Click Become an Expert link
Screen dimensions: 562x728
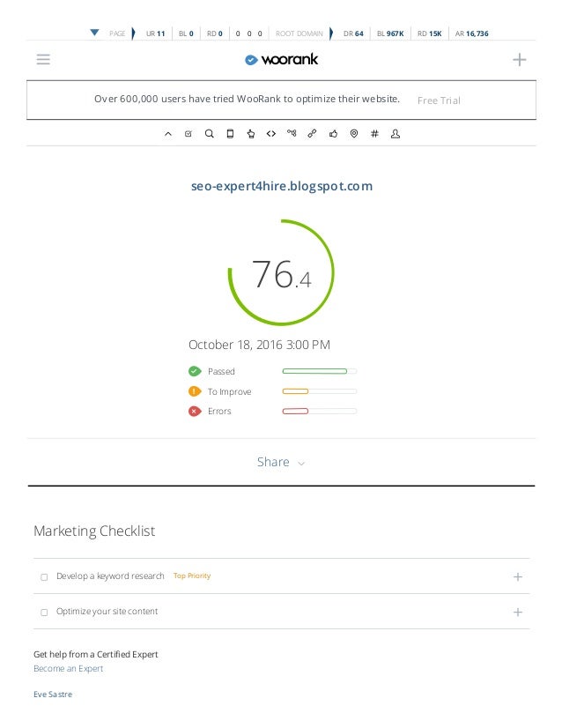68,669
